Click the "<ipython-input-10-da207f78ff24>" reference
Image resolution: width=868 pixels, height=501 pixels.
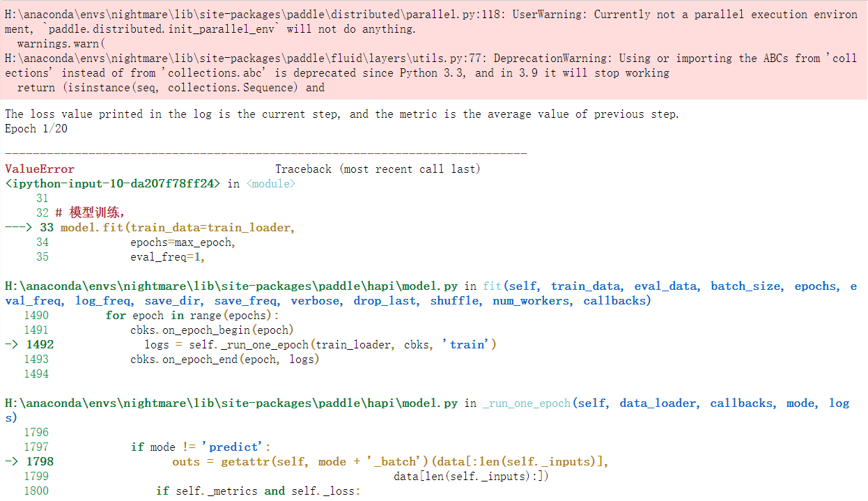113,184
